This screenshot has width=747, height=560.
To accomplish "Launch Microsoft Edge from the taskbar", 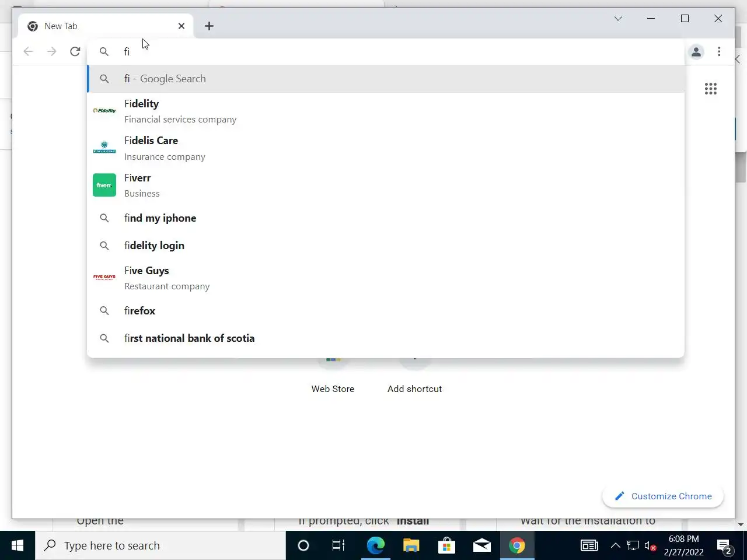I will click(x=375, y=545).
